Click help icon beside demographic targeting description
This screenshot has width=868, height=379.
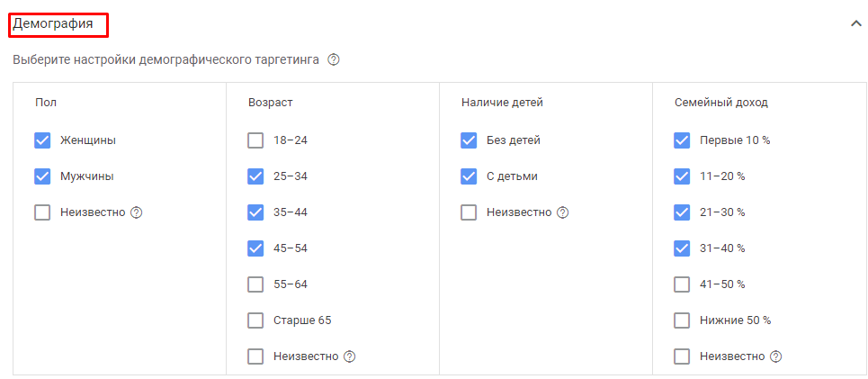pos(334,60)
